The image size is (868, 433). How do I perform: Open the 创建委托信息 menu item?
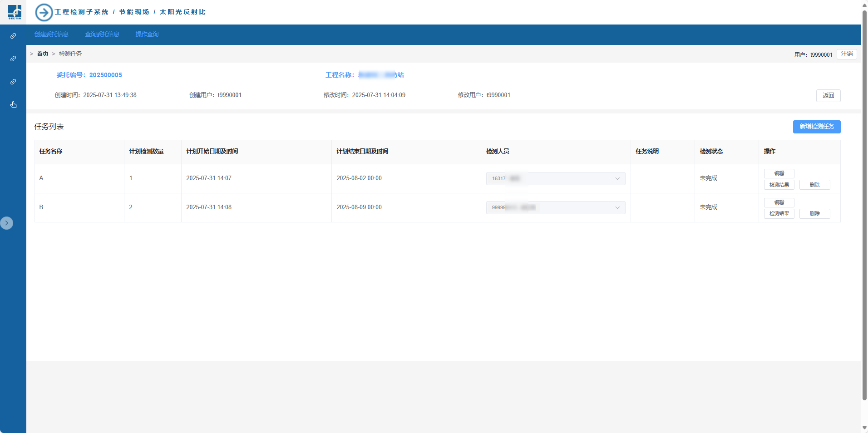coord(51,34)
